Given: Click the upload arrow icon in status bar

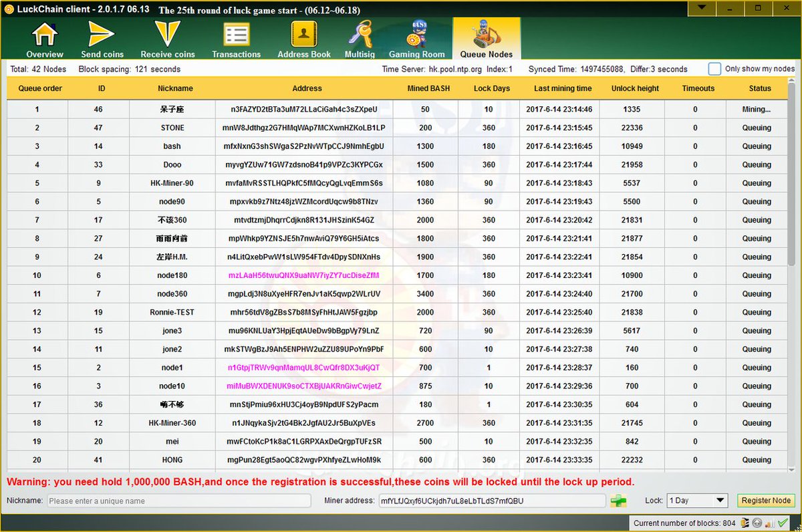Looking at the screenshot, I should pyautogui.click(x=757, y=523).
